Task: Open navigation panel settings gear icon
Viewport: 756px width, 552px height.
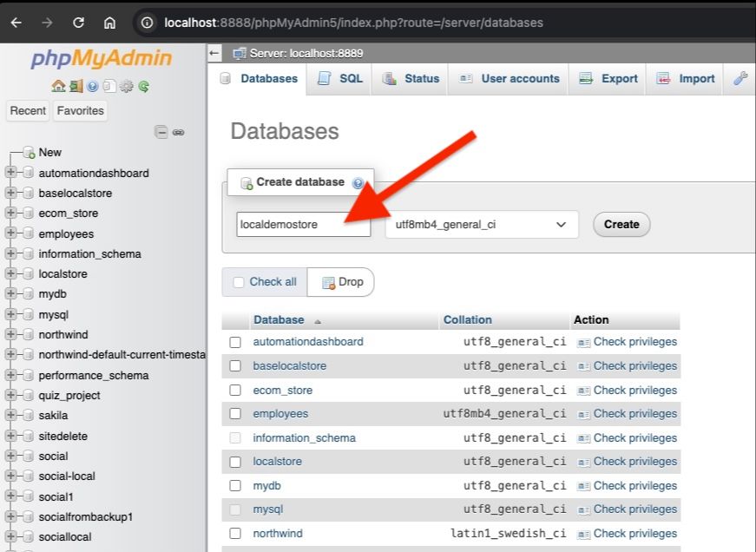Action: point(127,86)
